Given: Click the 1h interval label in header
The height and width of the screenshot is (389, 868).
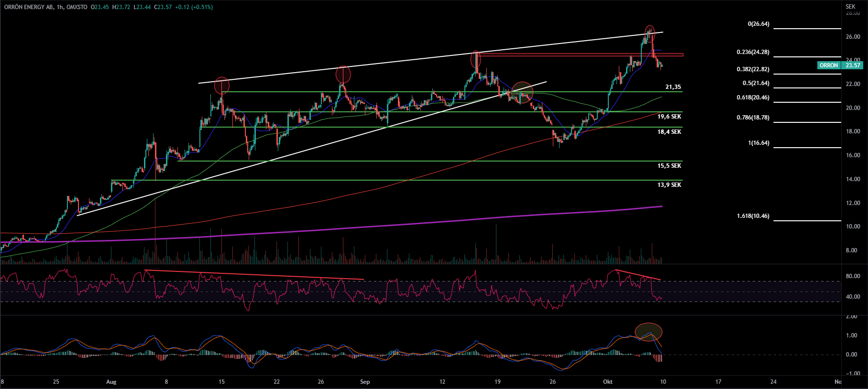Looking at the screenshot, I should tap(59, 7).
